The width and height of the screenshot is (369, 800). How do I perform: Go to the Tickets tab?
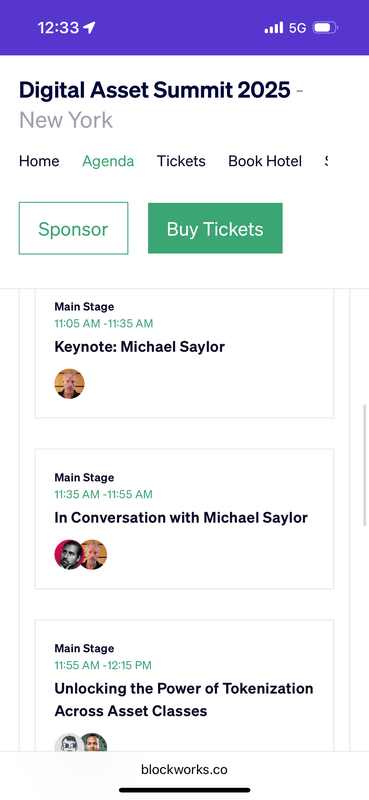pyautogui.click(x=181, y=161)
